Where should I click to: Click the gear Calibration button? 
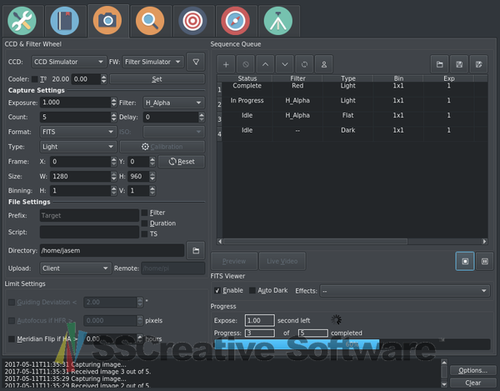162,147
